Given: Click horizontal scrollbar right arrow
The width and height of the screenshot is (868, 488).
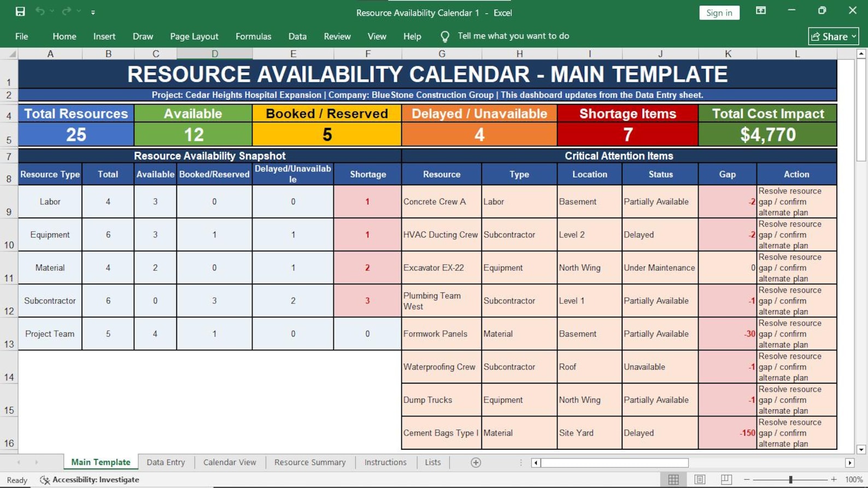Looking at the screenshot, I should 849,463.
